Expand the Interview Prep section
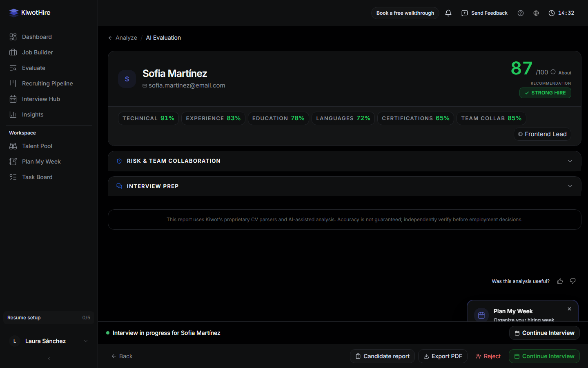This screenshot has height=368, width=588. (x=344, y=186)
